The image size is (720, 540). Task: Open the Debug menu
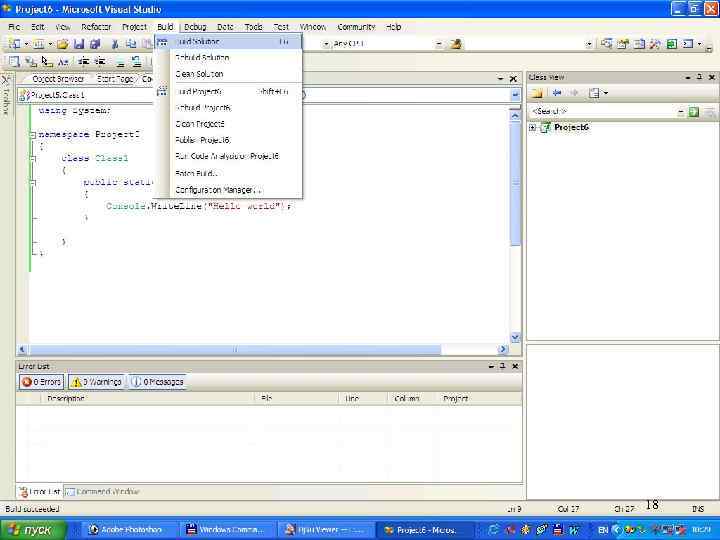tap(195, 27)
